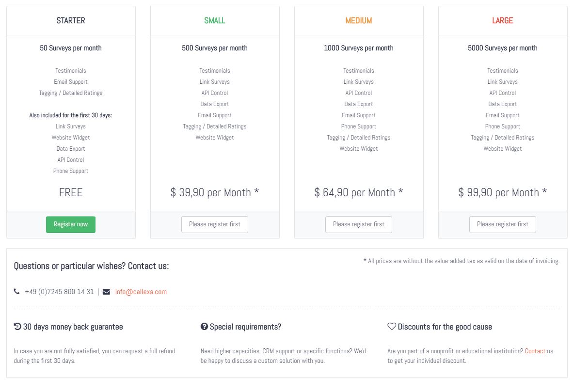Viewport: 573px width, 392px height.
Task: Click the envelope icon before email address
Action: [x=106, y=292]
